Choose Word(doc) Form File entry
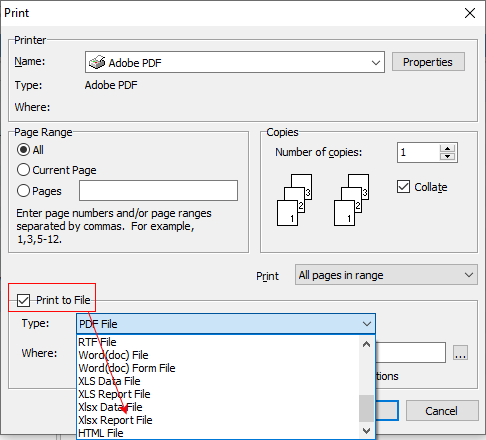Image resolution: width=486 pixels, height=440 pixels. (218, 368)
